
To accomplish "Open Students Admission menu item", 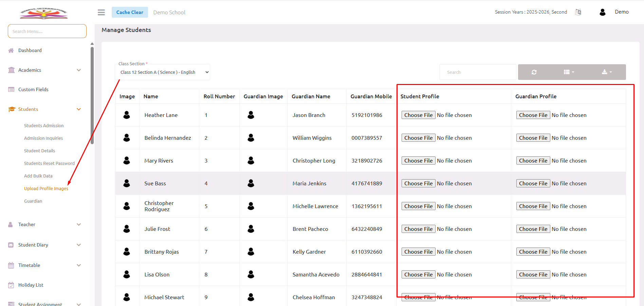I will 44,126.
